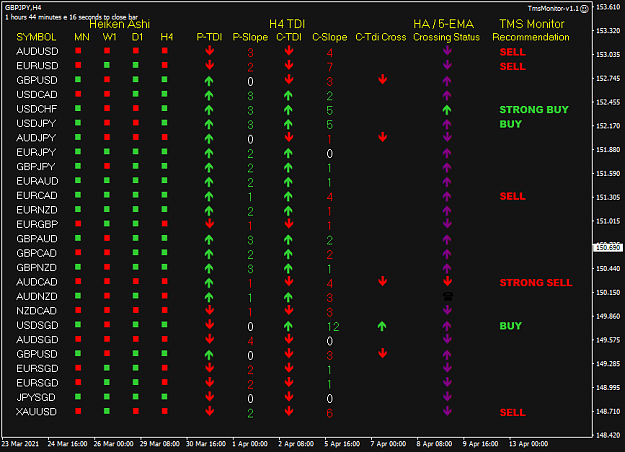The width and height of the screenshot is (625, 452).
Task: Click the H4 Heiken Ashi square for JPYSGD
Action: pos(165,397)
